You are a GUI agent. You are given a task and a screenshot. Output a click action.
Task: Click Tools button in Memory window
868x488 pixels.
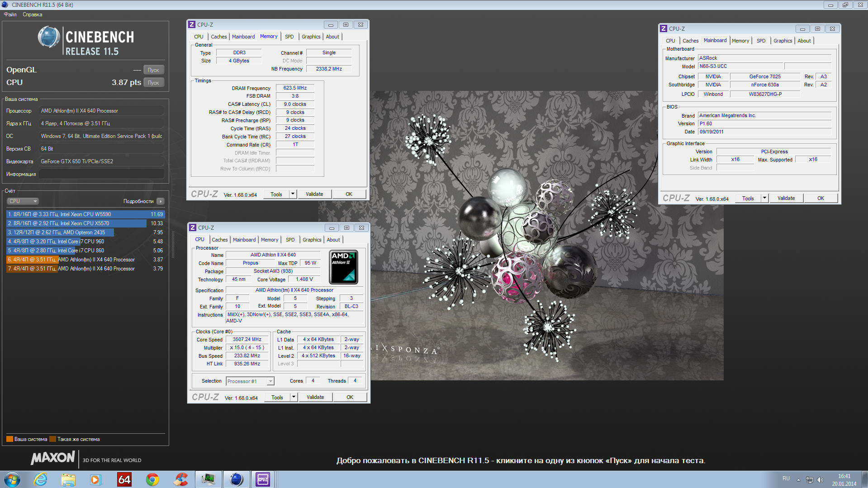pos(276,194)
